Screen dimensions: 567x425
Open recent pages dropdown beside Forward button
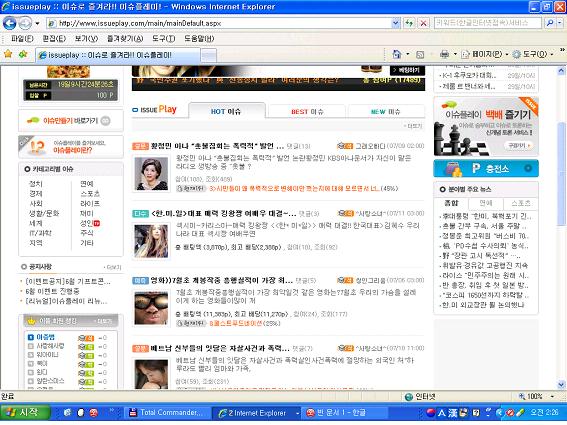(37, 24)
